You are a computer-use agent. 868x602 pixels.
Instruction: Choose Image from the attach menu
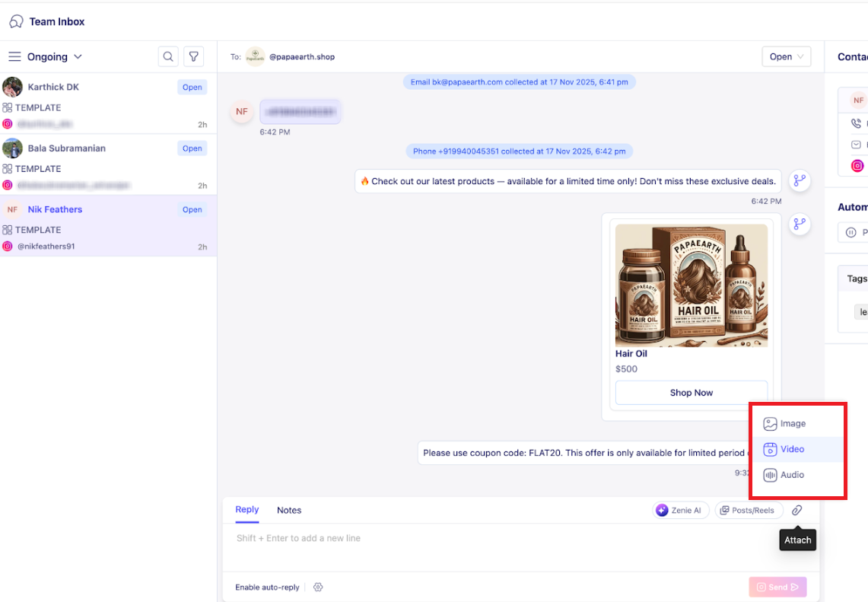797,424
